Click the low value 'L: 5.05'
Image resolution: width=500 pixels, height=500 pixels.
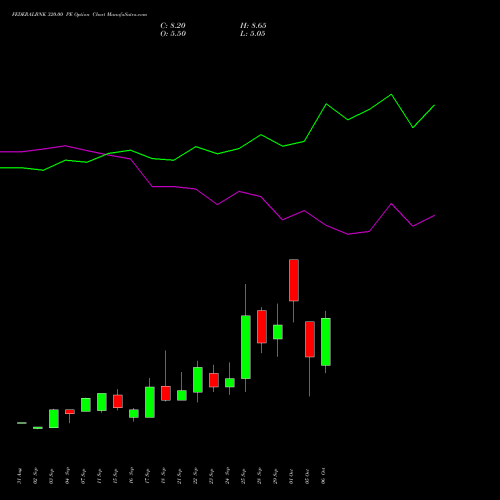click(253, 34)
